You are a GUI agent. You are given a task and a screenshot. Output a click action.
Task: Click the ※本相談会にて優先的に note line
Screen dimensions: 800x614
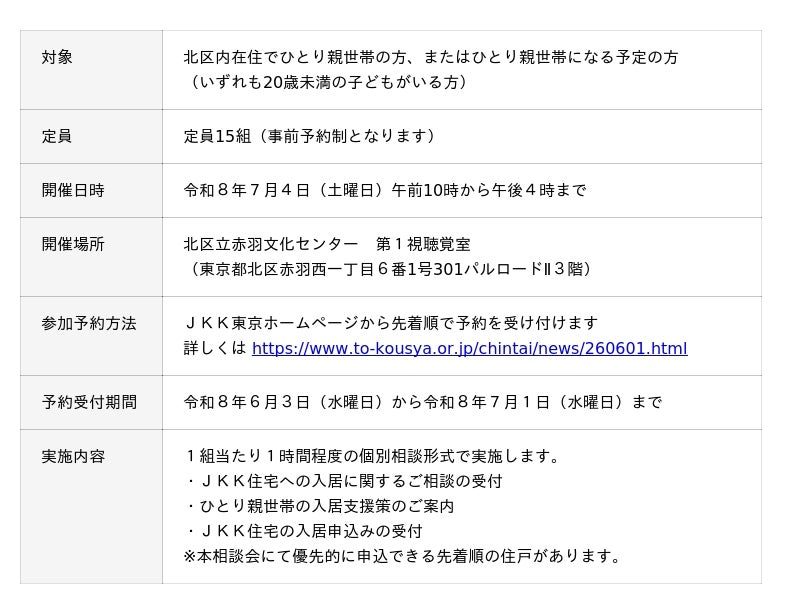pos(403,556)
